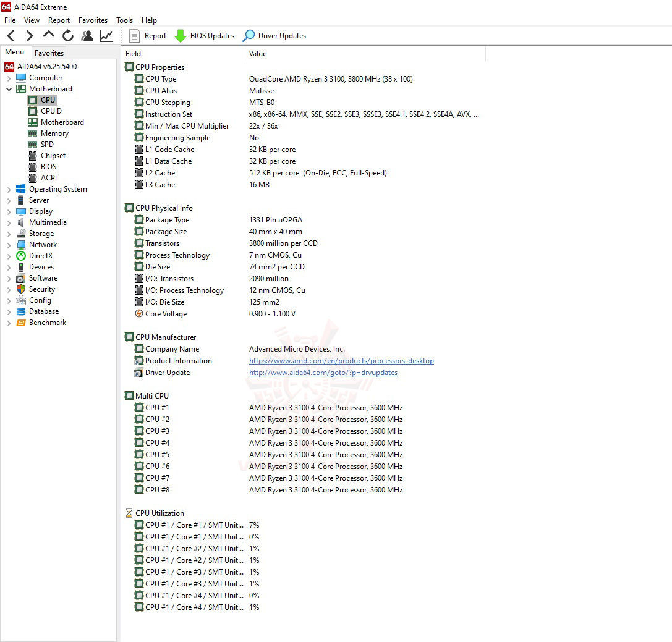Click the CPU Utilization section header
The height and width of the screenshot is (642, 672).
(x=155, y=513)
